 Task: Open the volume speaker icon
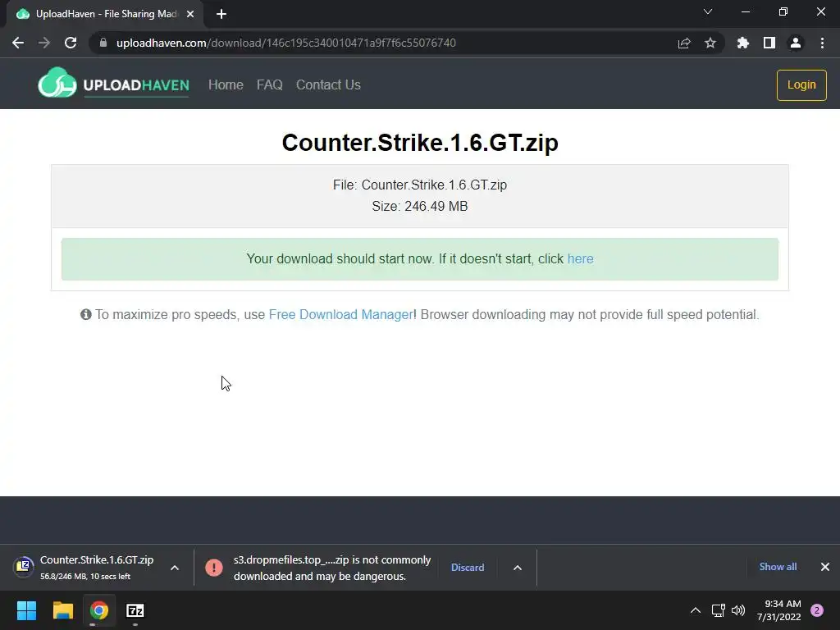(738, 610)
